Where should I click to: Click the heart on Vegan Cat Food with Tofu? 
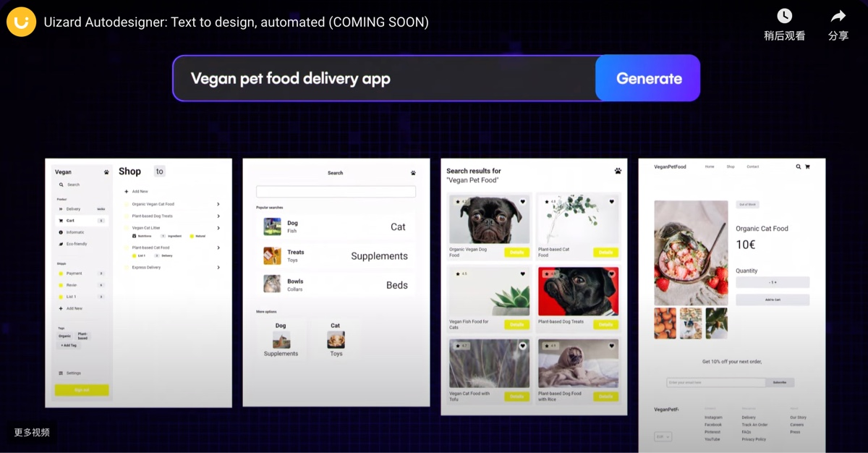pos(522,346)
